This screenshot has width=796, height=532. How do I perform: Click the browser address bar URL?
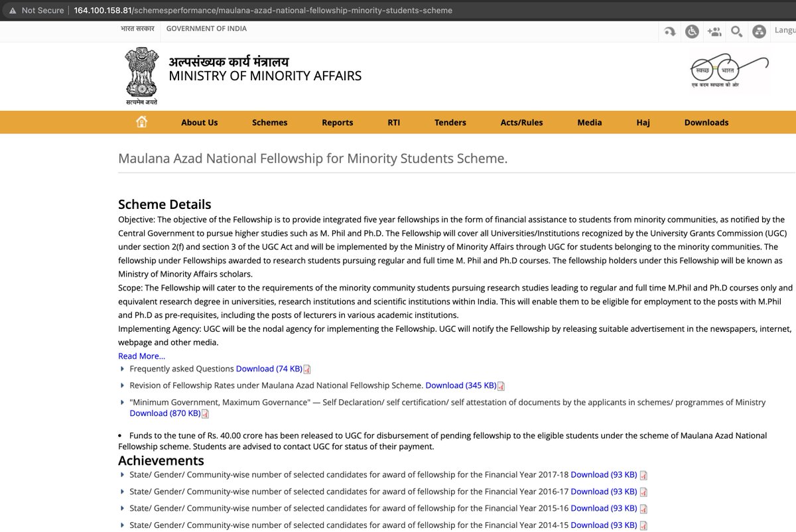(263, 11)
